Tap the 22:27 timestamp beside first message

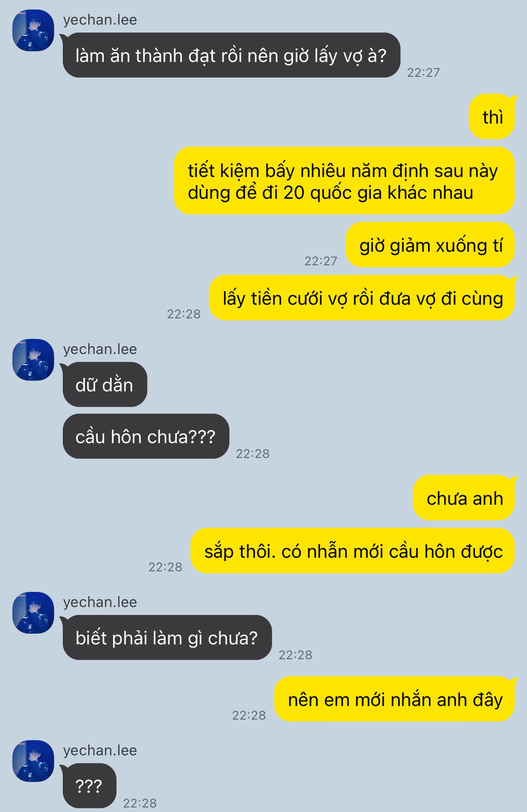pyautogui.click(x=423, y=73)
